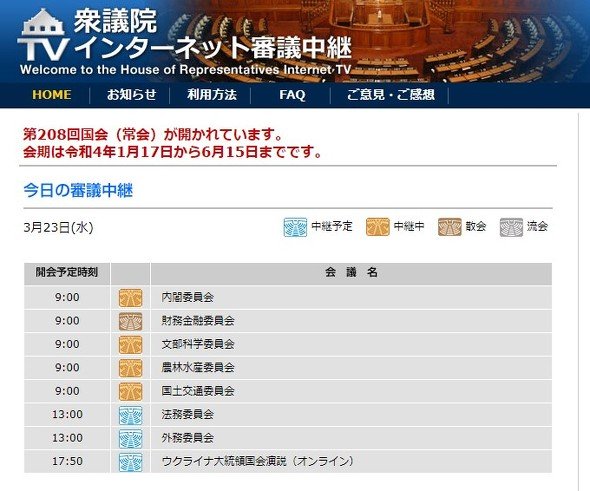
Task: Click the icon for ウクライナ大統領国会演説
Action: (130, 462)
